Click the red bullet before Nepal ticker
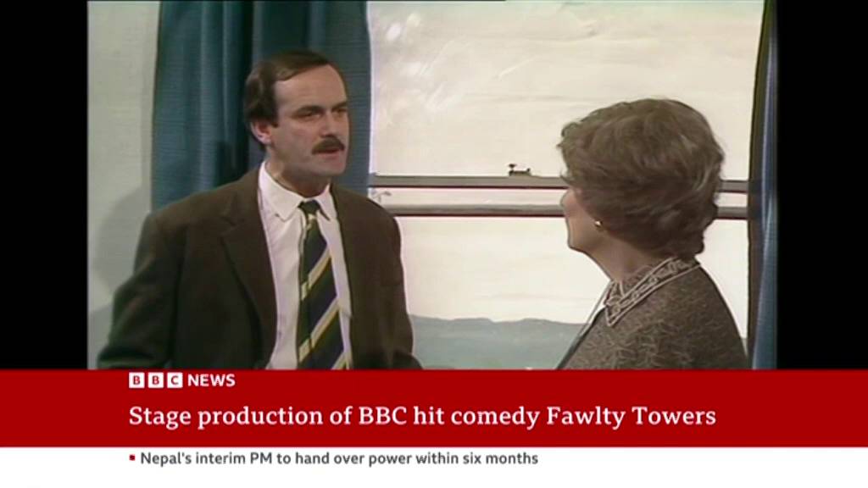868x488 pixels. coord(132,457)
